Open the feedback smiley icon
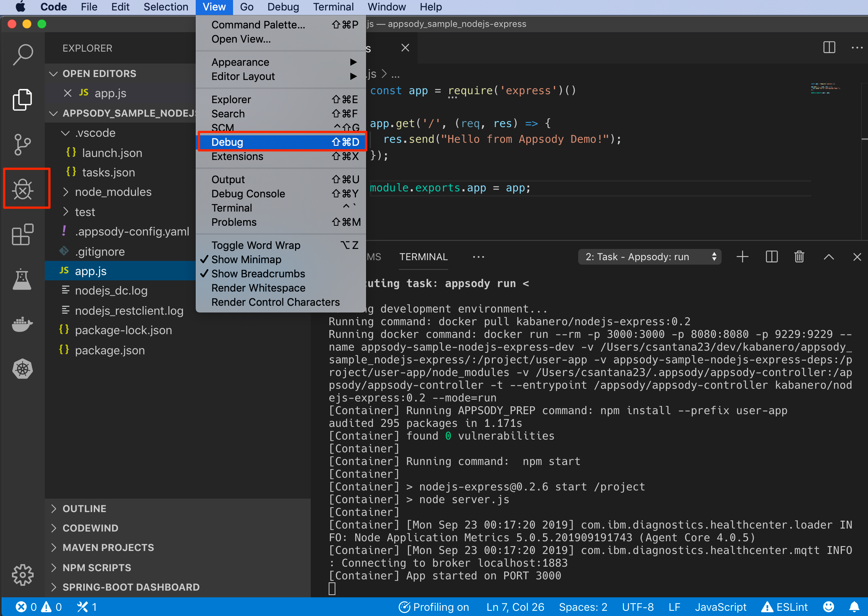This screenshot has width=868, height=616. click(828, 607)
